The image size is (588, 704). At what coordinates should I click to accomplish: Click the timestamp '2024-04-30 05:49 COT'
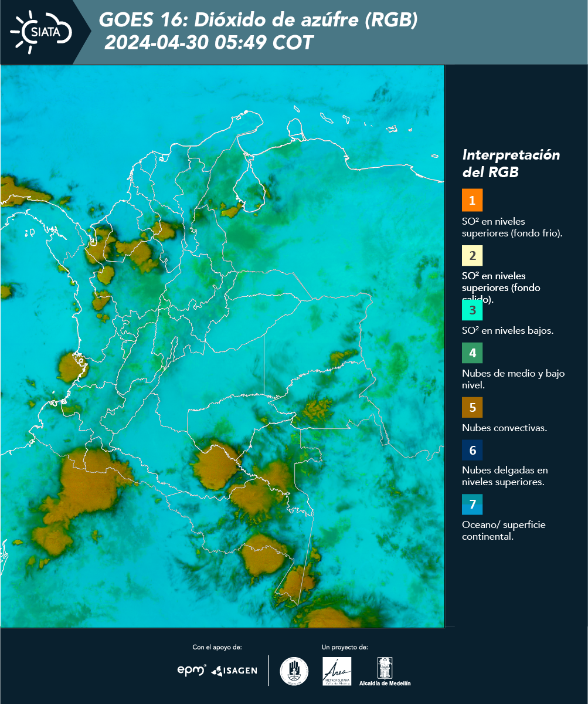pos(209,43)
